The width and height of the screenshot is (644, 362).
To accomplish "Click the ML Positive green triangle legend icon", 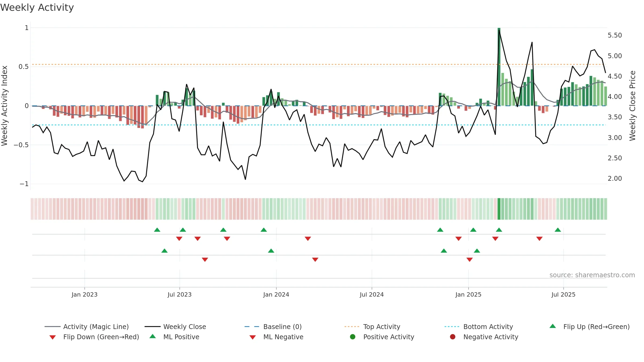I will pyautogui.click(x=152, y=336).
